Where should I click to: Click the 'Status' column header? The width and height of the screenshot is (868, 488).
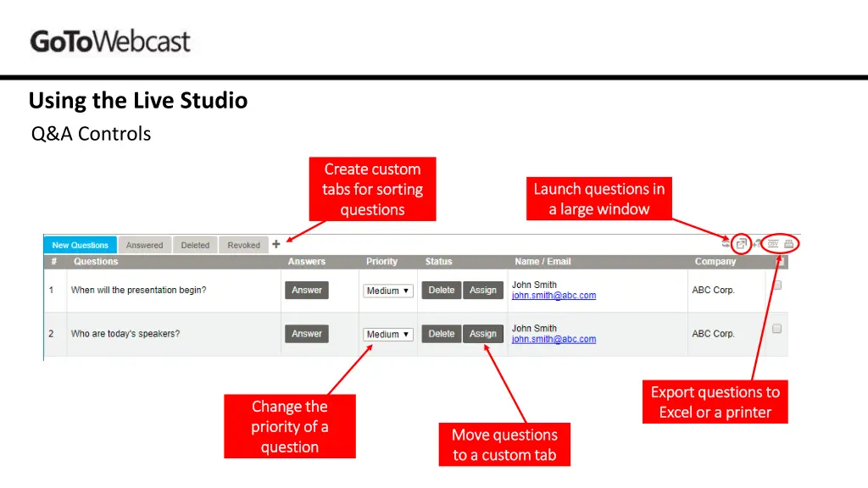click(x=438, y=261)
